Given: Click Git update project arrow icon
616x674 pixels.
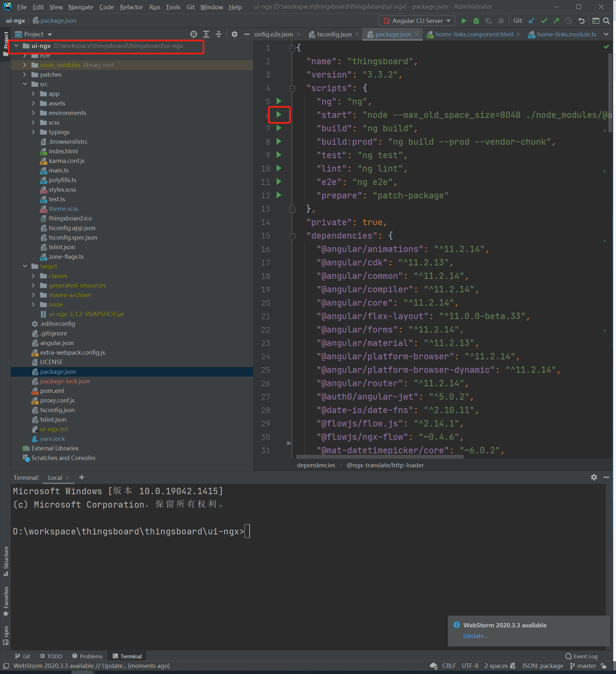Looking at the screenshot, I should point(531,21).
